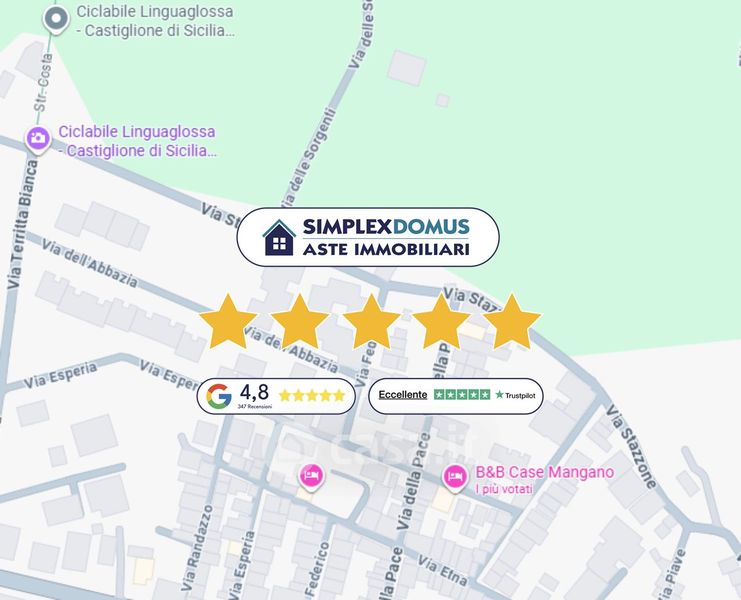Click the Google G logo
Screen dimensions: 741x600
pos(219,396)
